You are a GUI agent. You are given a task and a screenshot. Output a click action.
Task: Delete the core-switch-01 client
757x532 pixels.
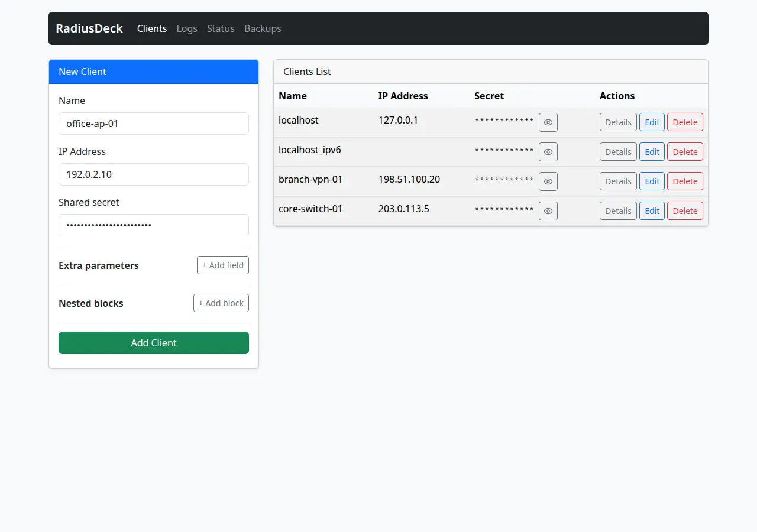[685, 211]
